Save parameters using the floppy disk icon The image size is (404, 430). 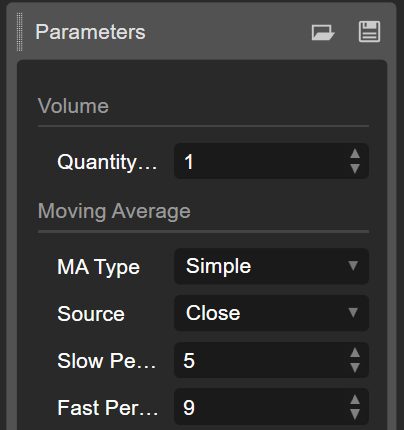click(369, 32)
